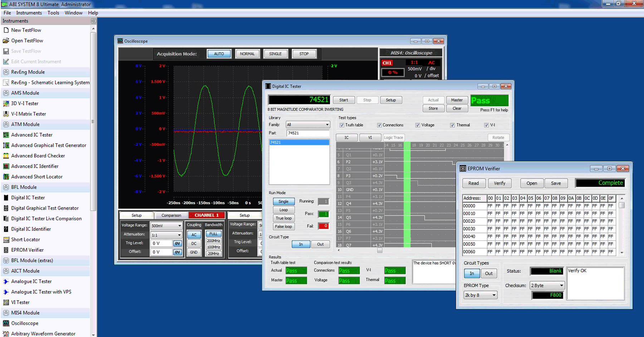The width and height of the screenshot is (644, 337).
Task: Open the Oscilloscope sidebar icon
Action: pyautogui.click(x=6, y=323)
